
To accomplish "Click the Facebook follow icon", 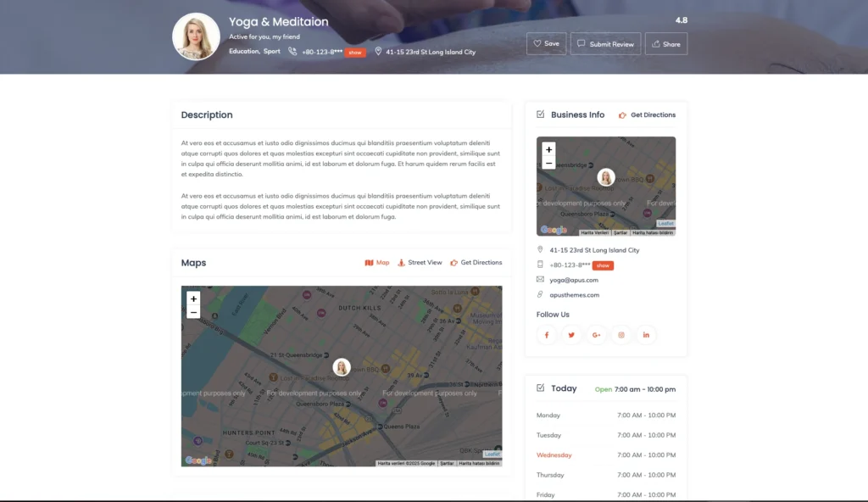I will [x=547, y=335].
